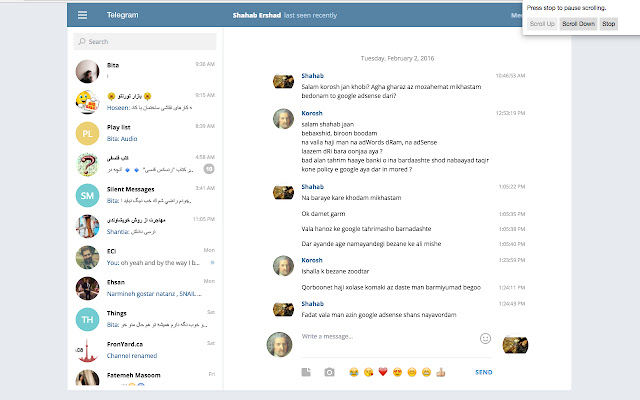The width and height of the screenshot is (640, 400).
Task: Open the ECI chat
Action: tap(145, 257)
